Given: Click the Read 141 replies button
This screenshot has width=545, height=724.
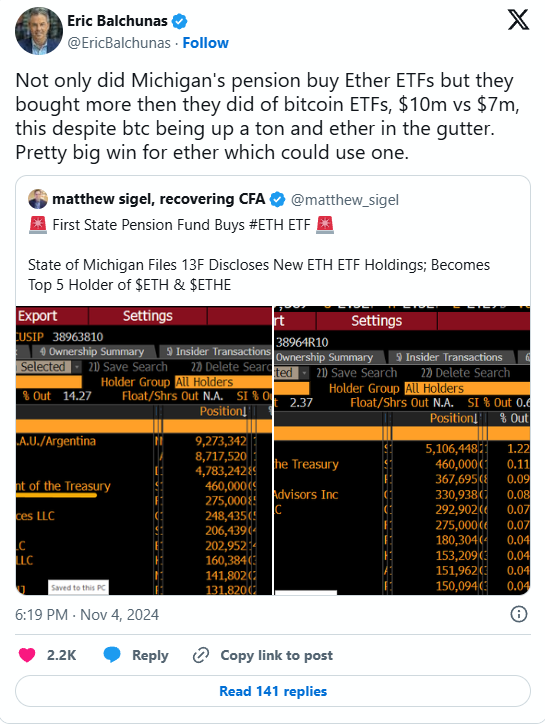Looking at the screenshot, I should pos(273,691).
